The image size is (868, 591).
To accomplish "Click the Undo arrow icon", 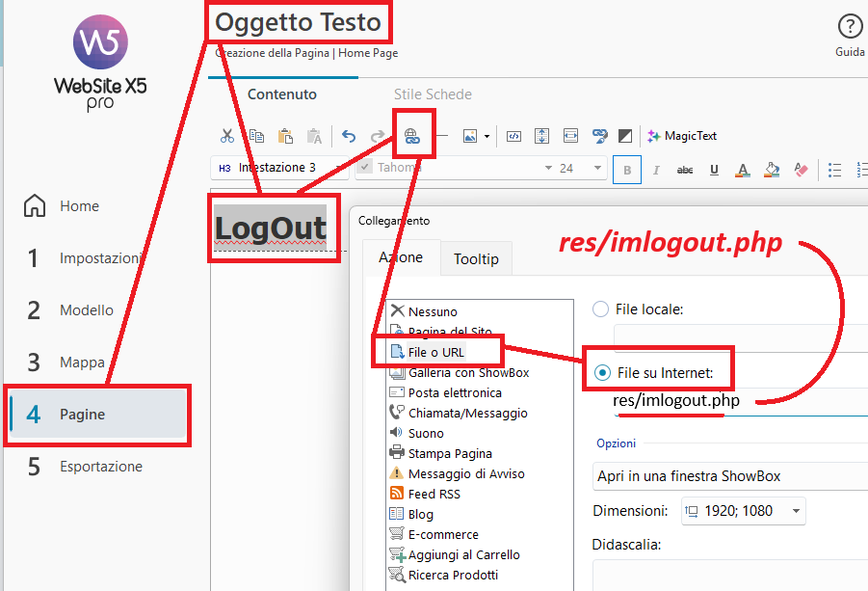I will pos(349,136).
